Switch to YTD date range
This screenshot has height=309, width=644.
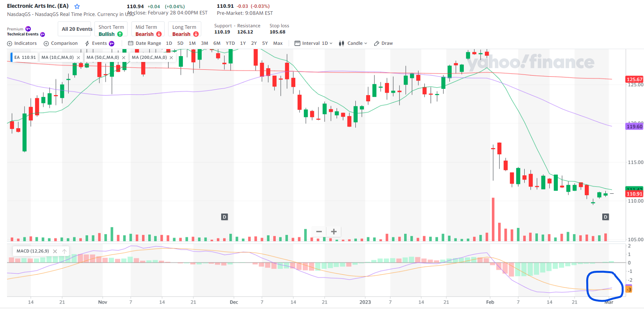point(230,43)
